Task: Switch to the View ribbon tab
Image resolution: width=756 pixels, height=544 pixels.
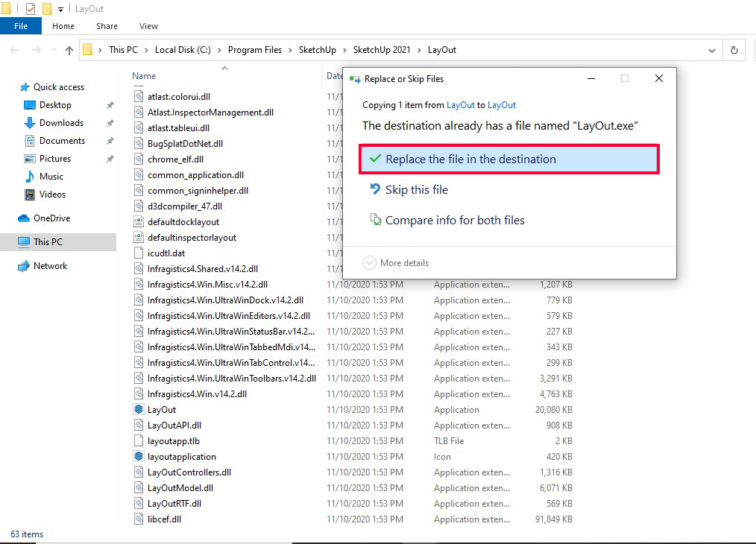Action: click(x=148, y=26)
